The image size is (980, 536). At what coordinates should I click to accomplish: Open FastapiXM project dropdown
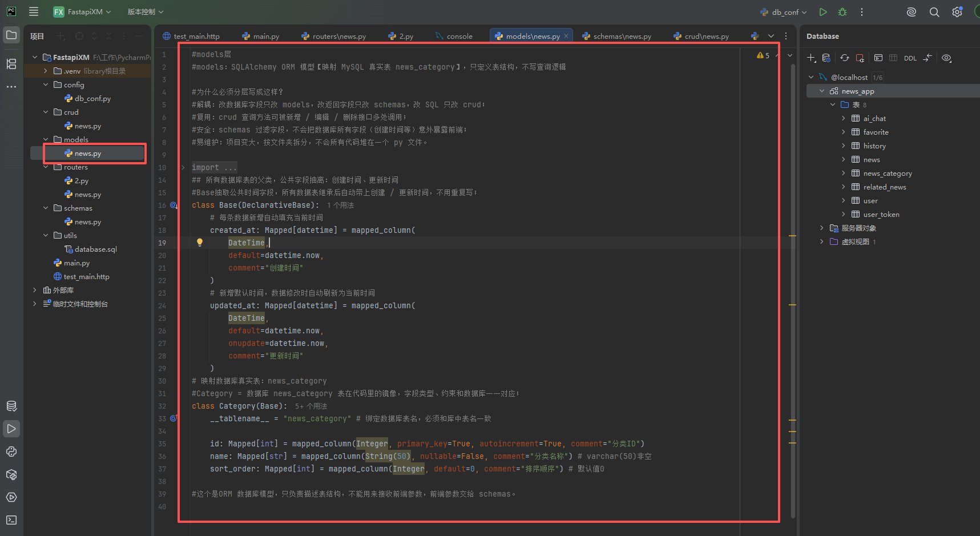[x=82, y=11]
